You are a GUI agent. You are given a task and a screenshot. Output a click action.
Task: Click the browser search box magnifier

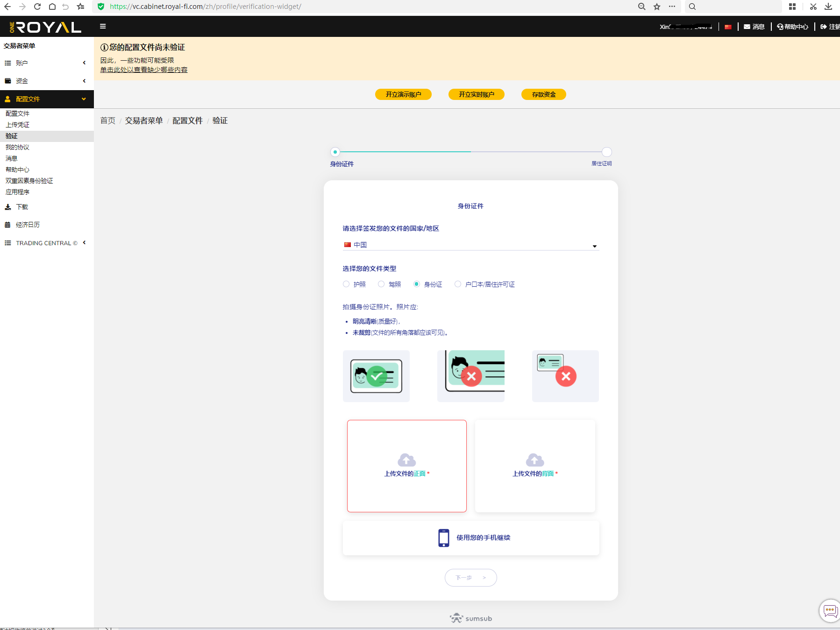(x=692, y=7)
